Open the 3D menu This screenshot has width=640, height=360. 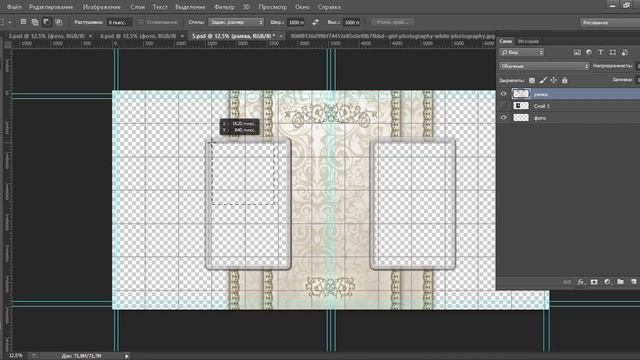[x=247, y=7]
